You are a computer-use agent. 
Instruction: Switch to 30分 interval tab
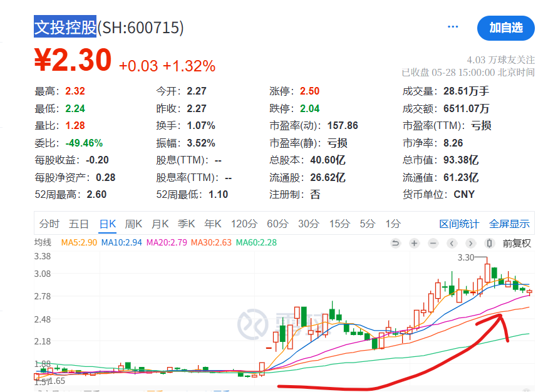pyautogui.click(x=309, y=224)
